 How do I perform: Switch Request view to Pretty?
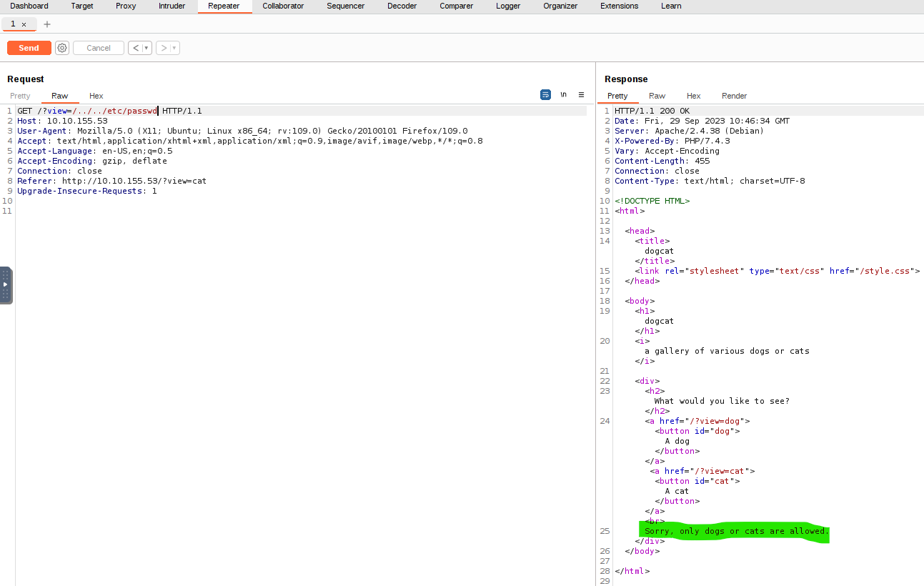(x=20, y=96)
